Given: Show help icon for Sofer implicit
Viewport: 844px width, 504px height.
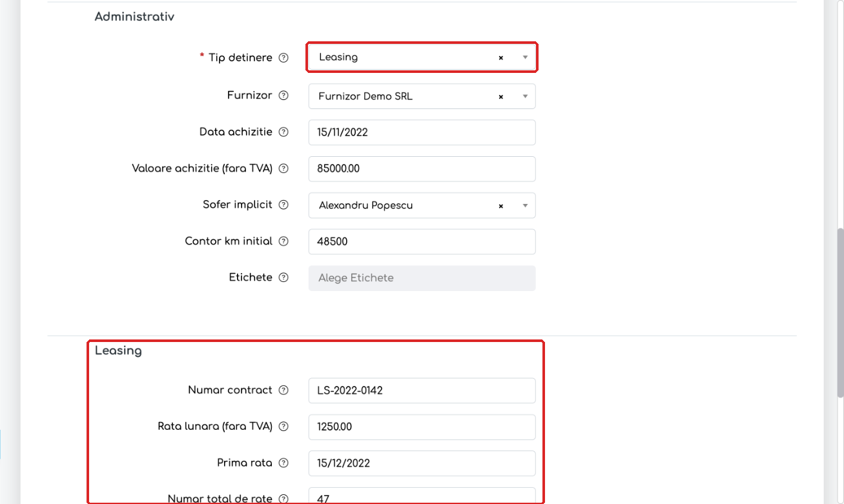Looking at the screenshot, I should click(x=283, y=205).
